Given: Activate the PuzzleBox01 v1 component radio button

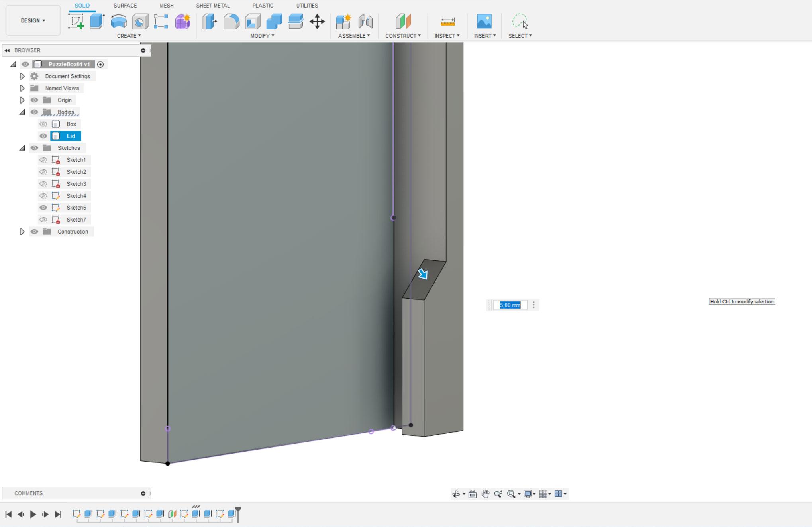Looking at the screenshot, I should (x=100, y=64).
